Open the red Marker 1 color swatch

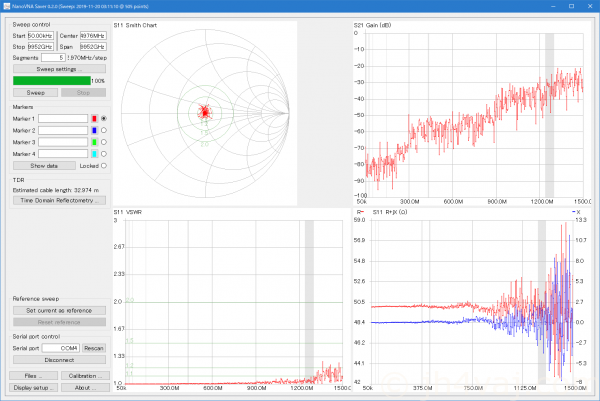point(94,119)
